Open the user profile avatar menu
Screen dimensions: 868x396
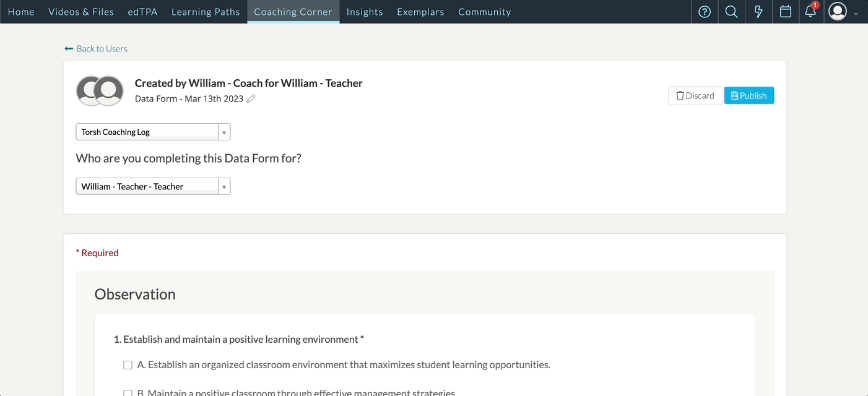point(837,12)
